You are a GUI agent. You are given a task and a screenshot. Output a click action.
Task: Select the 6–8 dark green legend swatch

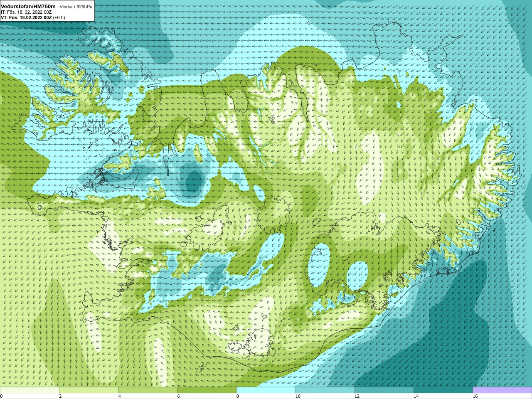point(207,390)
